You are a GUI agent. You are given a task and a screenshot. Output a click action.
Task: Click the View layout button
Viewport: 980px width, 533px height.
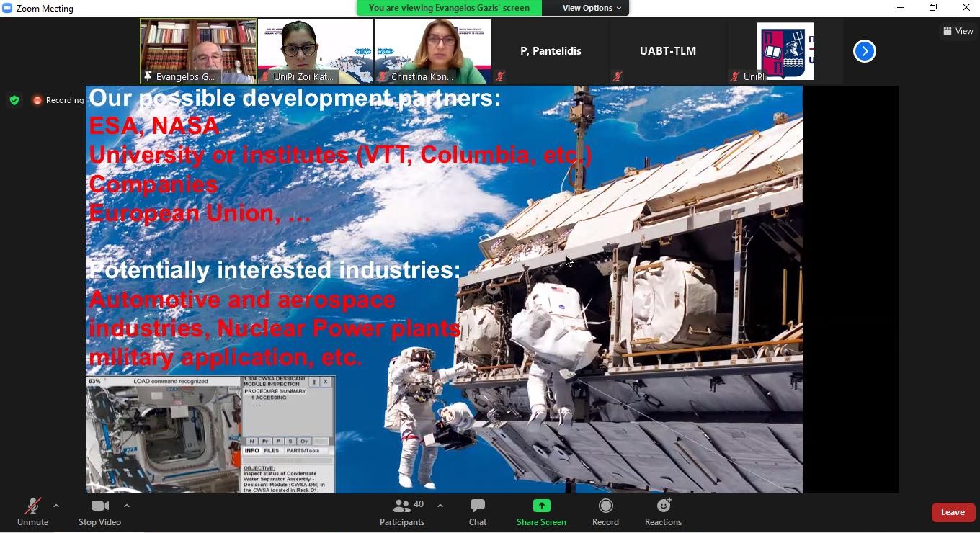click(958, 31)
